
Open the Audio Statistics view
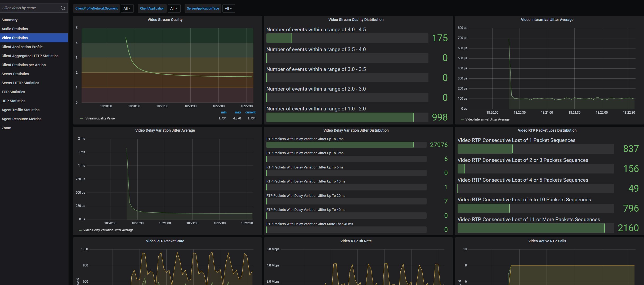[15, 29]
